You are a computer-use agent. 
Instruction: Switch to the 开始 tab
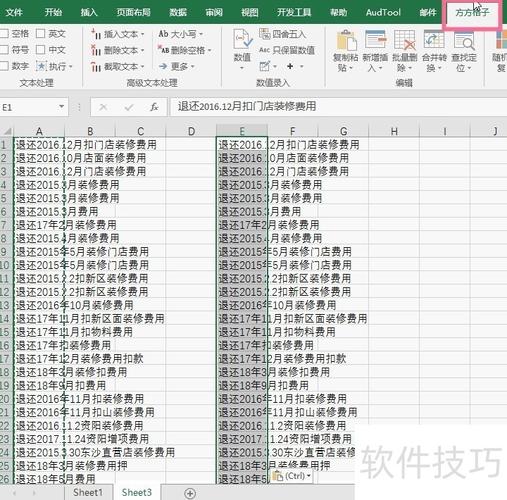tap(53, 12)
